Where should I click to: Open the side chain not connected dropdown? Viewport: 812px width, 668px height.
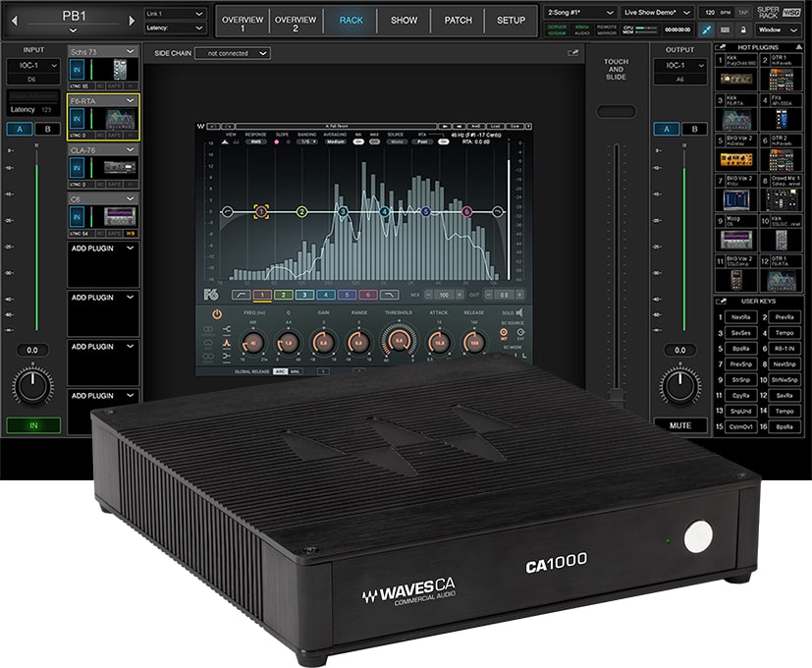[x=233, y=53]
